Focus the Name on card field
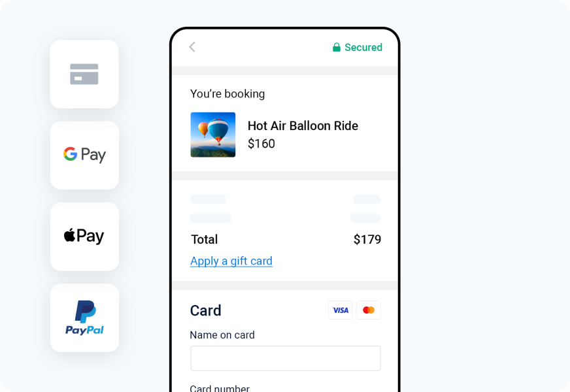The height and width of the screenshot is (392, 570). tap(286, 358)
